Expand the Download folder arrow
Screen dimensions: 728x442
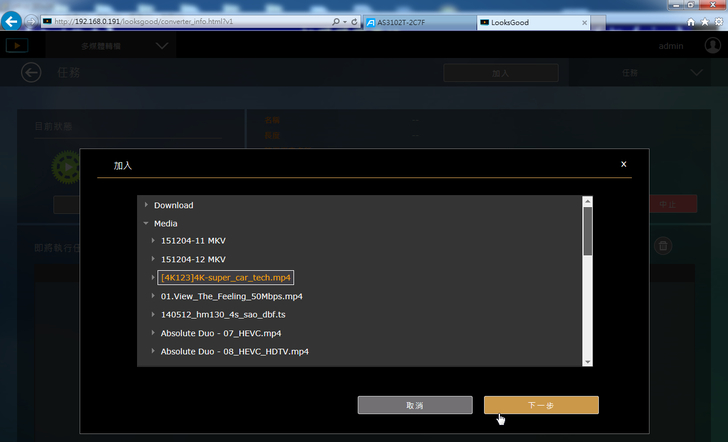point(146,205)
